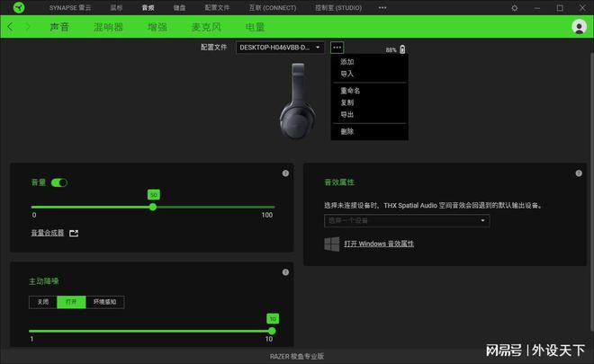Go forward with the right arrow

click(x=28, y=27)
